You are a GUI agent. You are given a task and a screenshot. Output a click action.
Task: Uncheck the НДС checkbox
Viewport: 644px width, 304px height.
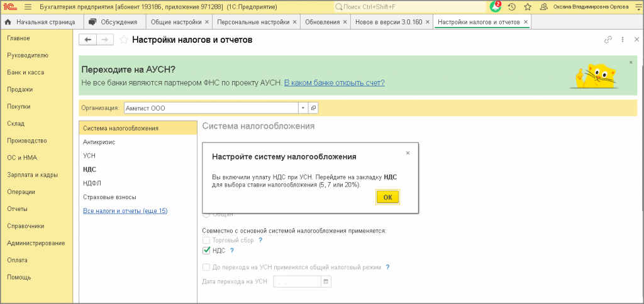point(206,250)
